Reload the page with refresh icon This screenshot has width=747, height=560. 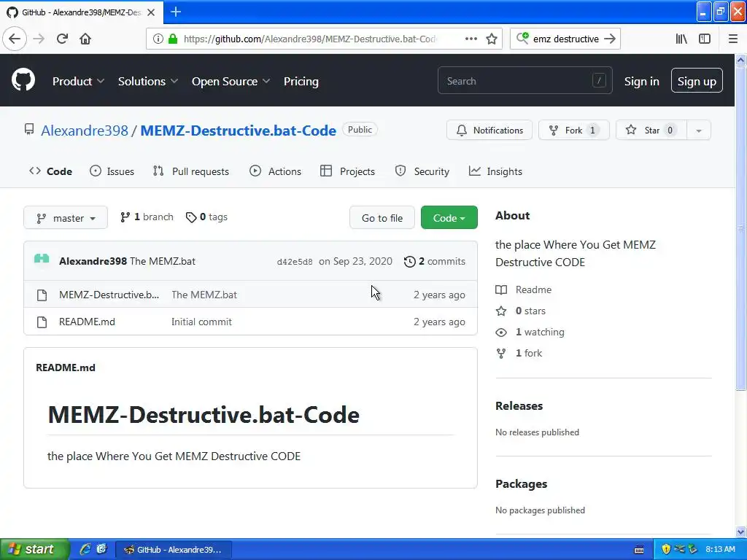click(62, 39)
